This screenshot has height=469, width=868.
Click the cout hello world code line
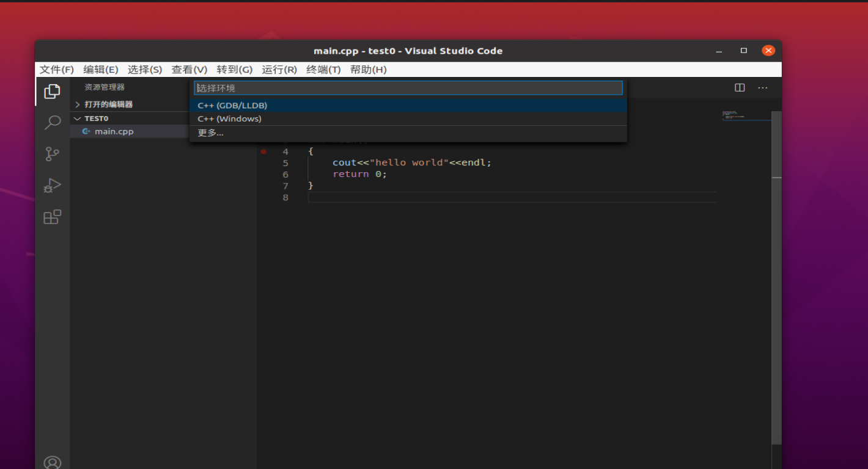pyautogui.click(x=412, y=162)
